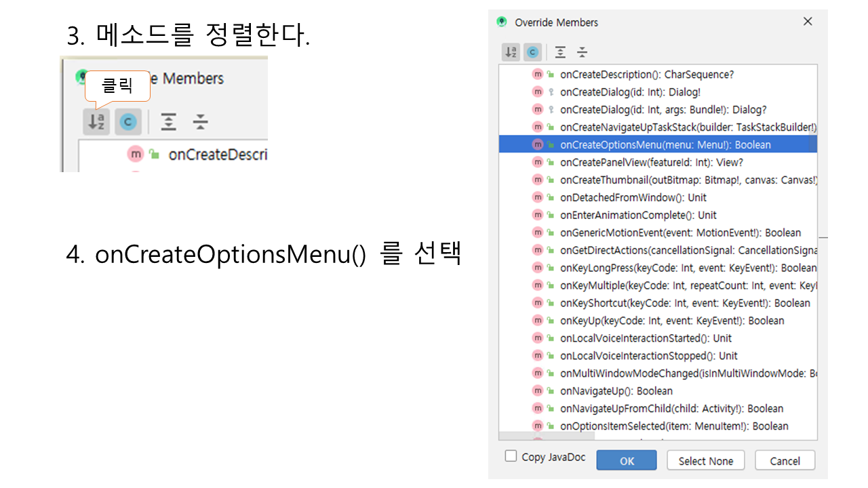This screenshot has width=868, height=488.
Task: Click Cancel to dismiss the dialog
Action: point(785,461)
